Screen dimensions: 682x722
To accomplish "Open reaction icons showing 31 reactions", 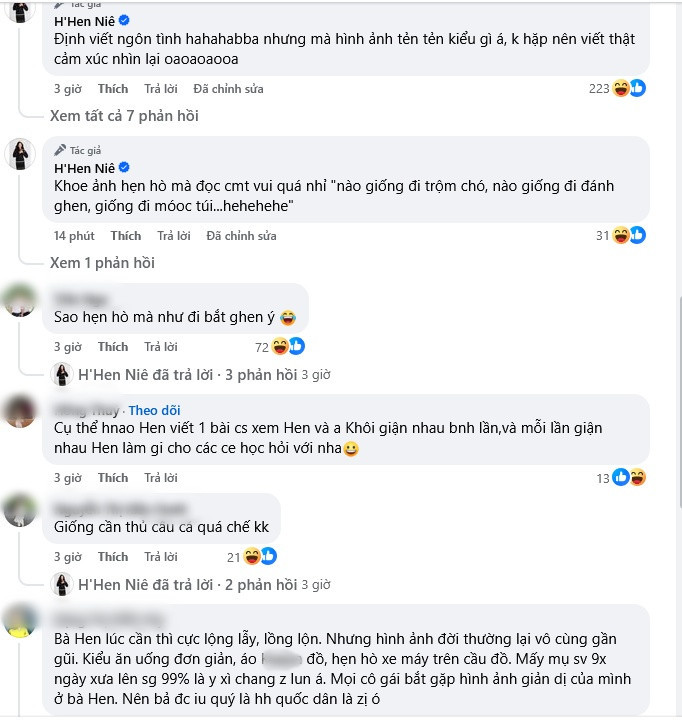I will tap(629, 236).
